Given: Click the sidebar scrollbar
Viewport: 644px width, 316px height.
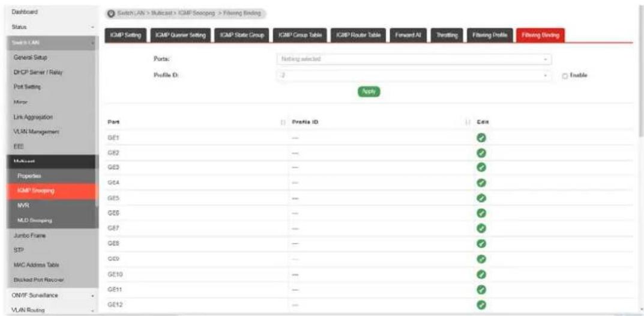Looking at the screenshot, I should pyautogui.click(x=97, y=121).
